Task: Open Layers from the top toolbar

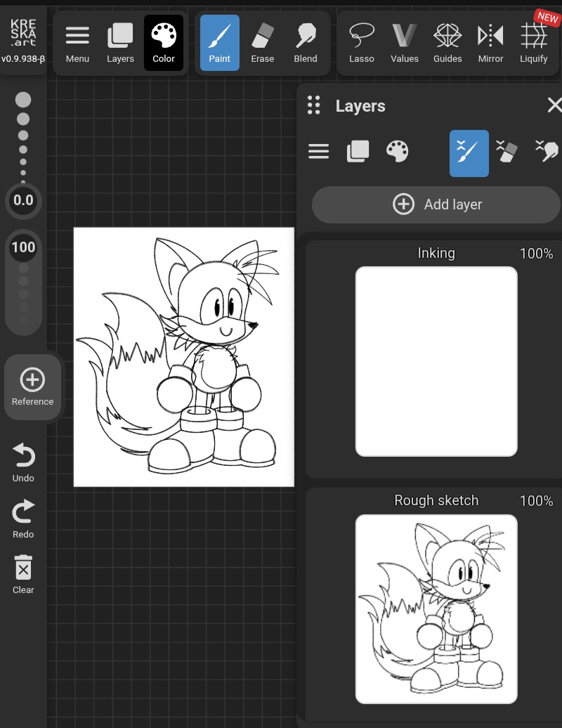Action: coord(120,43)
